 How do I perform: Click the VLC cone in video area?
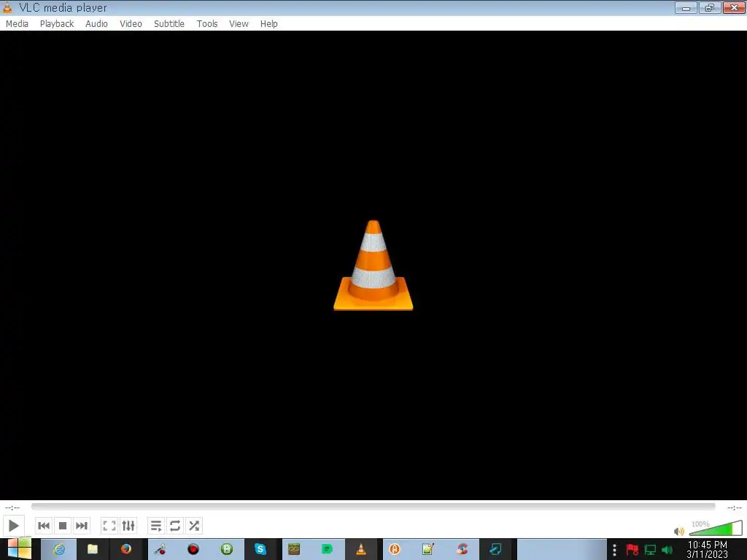point(373,265)
